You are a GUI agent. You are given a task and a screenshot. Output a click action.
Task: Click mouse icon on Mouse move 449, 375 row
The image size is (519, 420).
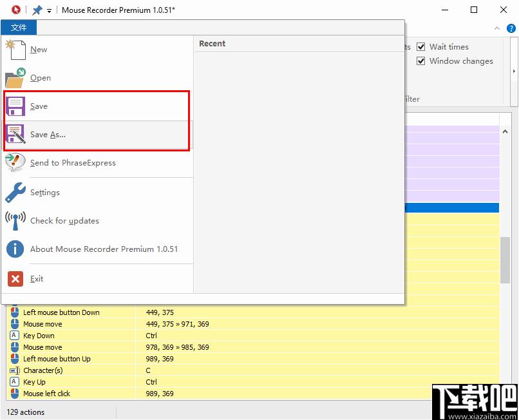(15, 323)
